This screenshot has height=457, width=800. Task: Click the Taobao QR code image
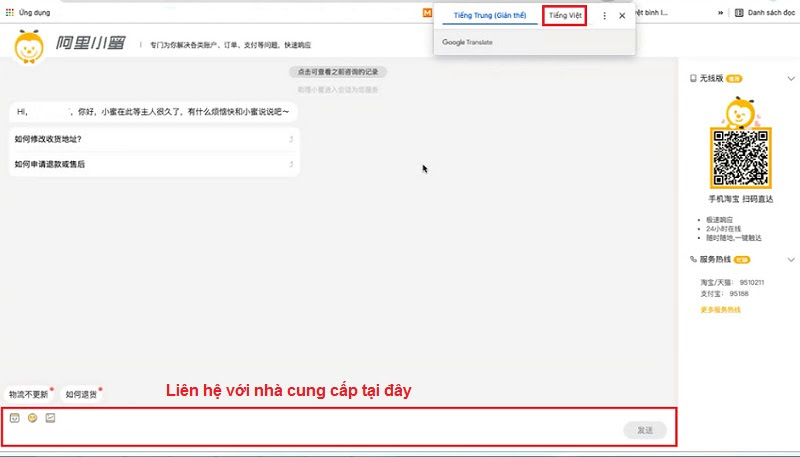tap(739, 158)
